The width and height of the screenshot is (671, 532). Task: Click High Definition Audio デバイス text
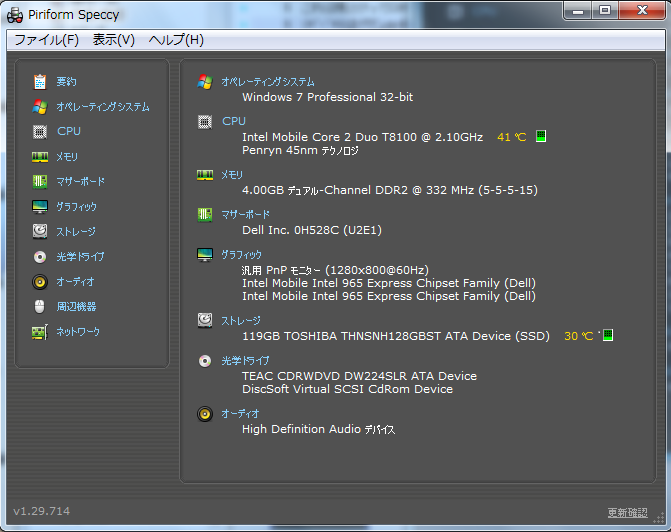pyautogui.click(x=319, y=429)
